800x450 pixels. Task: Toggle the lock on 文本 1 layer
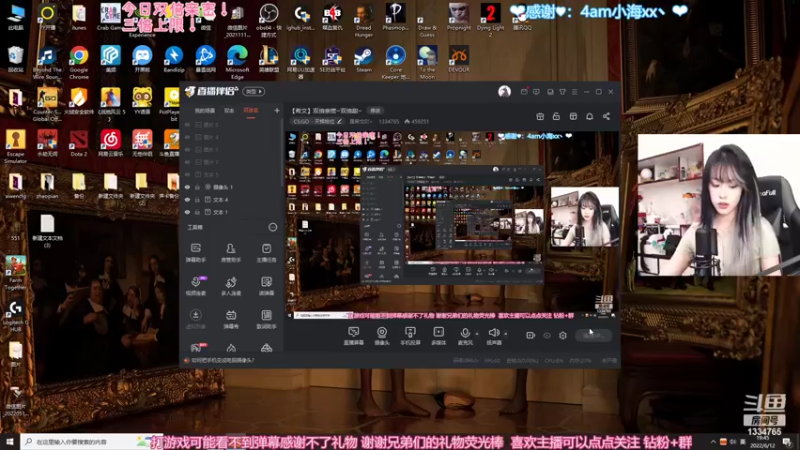pos(197,212)
